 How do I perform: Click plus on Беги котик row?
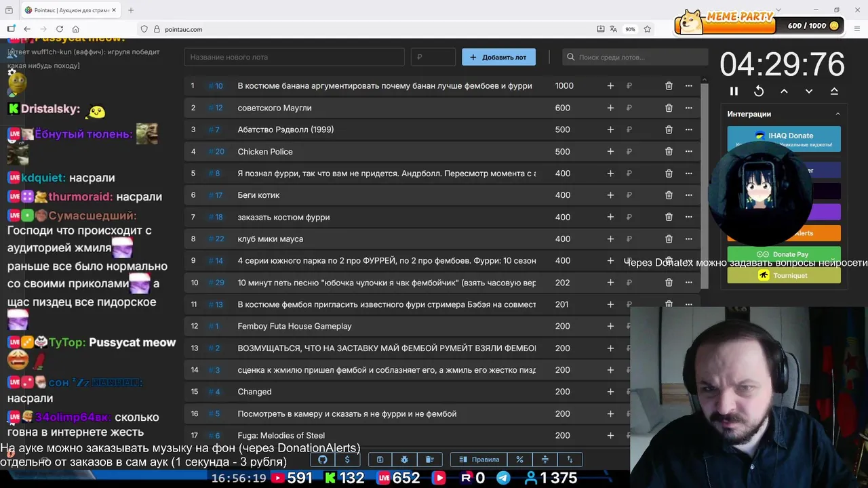point(610,195)
